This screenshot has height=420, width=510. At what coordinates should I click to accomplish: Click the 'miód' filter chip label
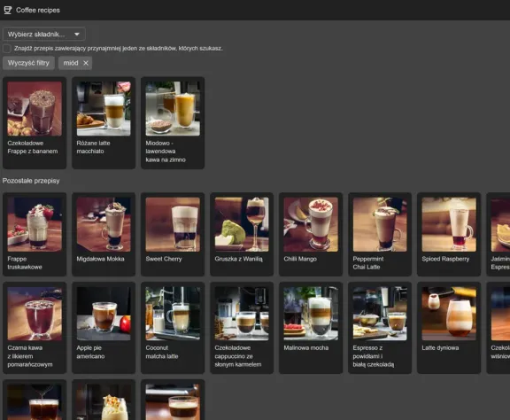(x=71, y=63)
